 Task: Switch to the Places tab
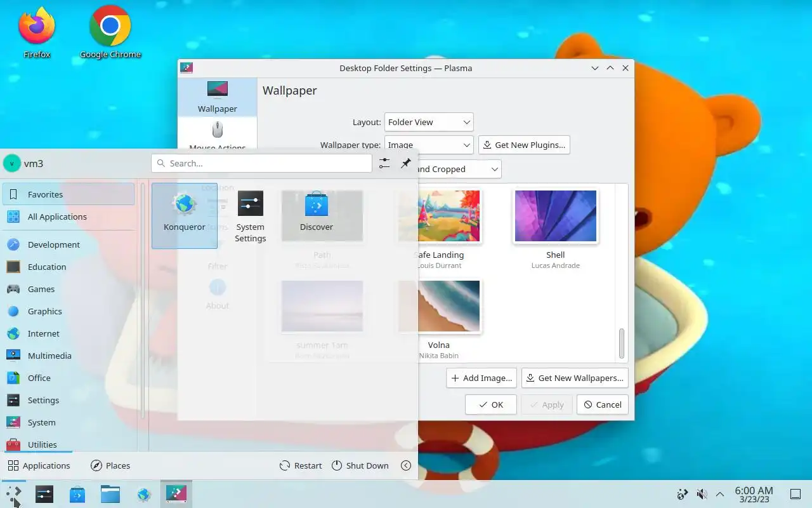110,465
